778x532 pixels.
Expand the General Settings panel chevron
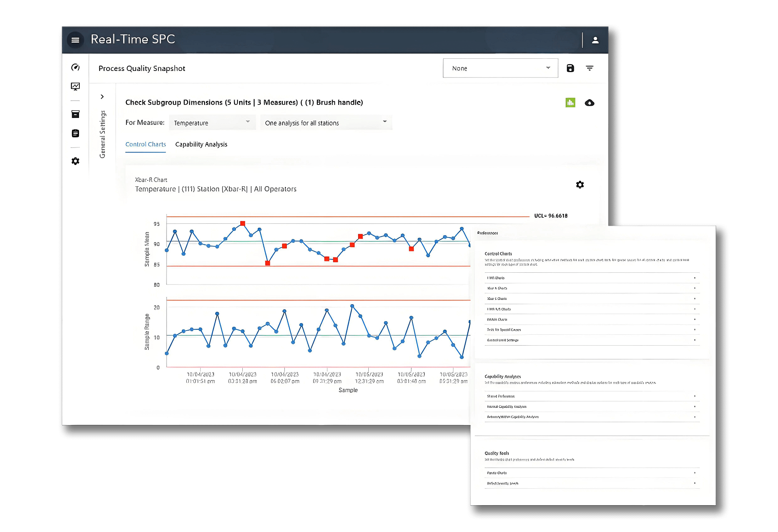tap(102, 96)
